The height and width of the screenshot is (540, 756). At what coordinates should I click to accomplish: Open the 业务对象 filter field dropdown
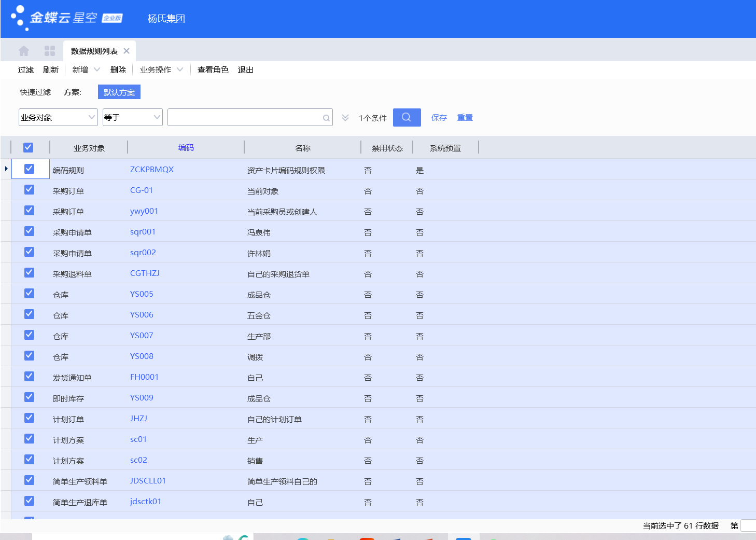[58, 117]
